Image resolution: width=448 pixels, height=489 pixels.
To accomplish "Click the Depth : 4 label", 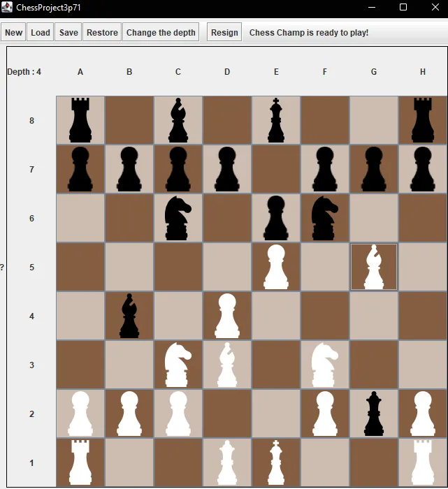I will coord(24,72).
